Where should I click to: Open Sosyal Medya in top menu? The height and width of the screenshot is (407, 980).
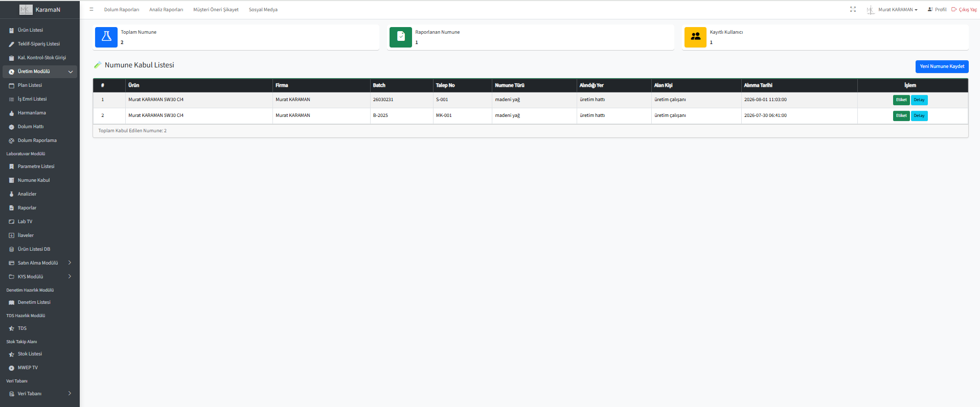263,10
